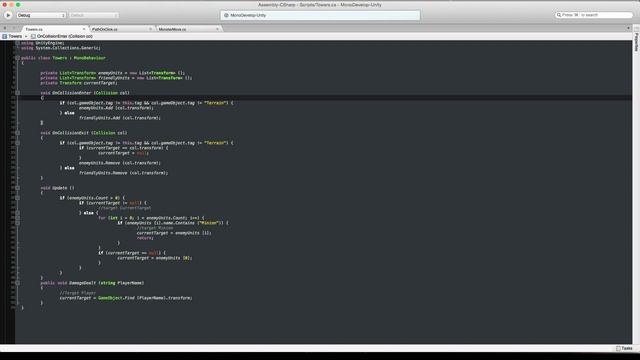640x360 pixels.
Task: Collapse the Towers class fold marker
Action: coord(17,58)
